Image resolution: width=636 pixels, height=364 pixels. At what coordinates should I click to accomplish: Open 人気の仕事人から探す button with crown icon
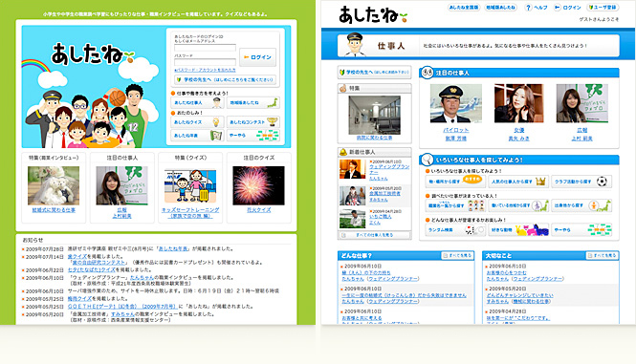coord(518,182)
